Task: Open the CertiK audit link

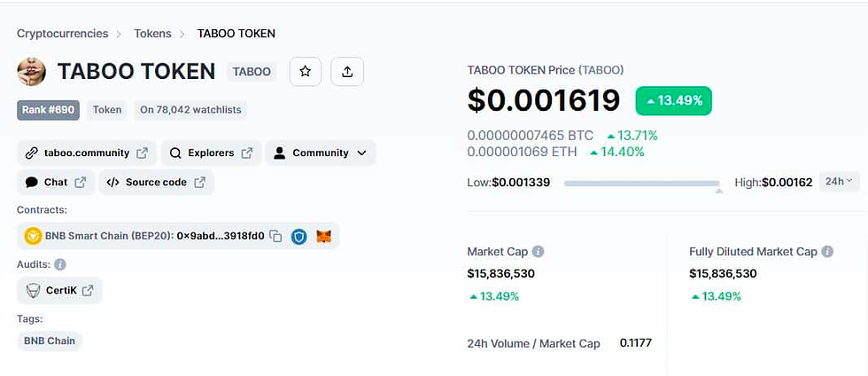Action: coord(60,291)
